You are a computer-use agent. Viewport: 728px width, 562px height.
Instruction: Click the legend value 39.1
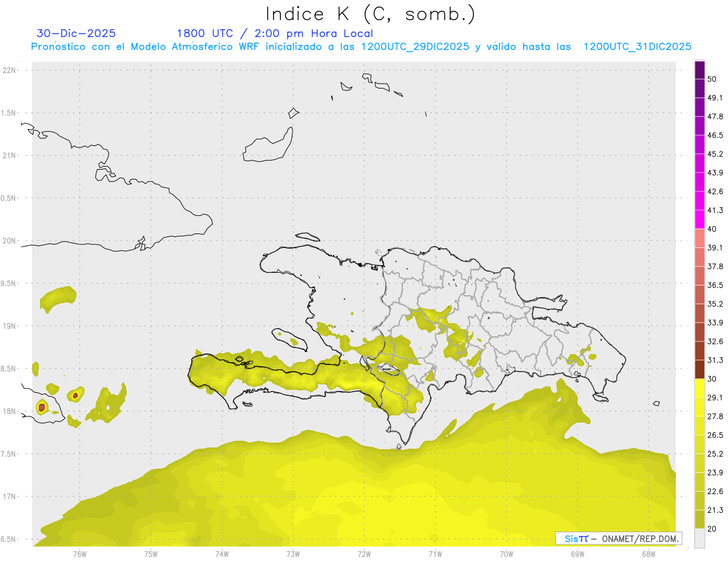coord(715,247)
